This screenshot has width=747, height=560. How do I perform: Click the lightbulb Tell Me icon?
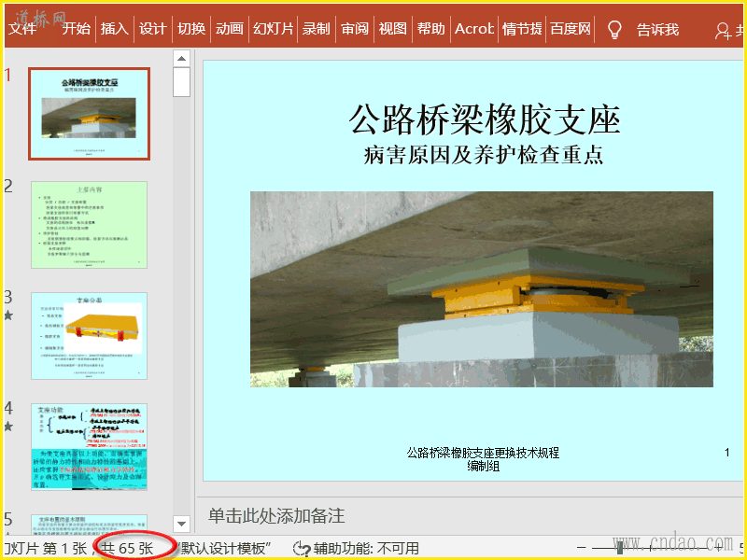click(x=614, y=30)
